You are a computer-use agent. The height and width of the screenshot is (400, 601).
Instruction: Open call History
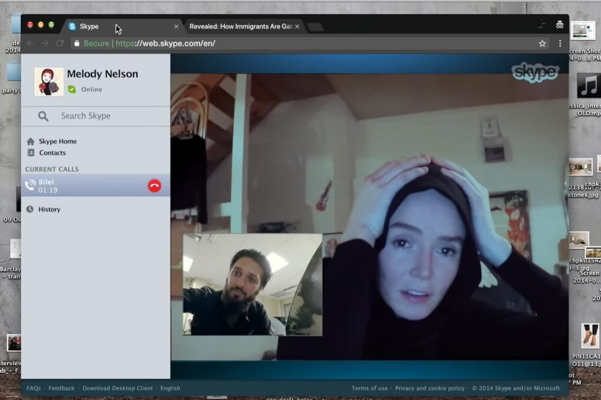click(x=49, y=209)
